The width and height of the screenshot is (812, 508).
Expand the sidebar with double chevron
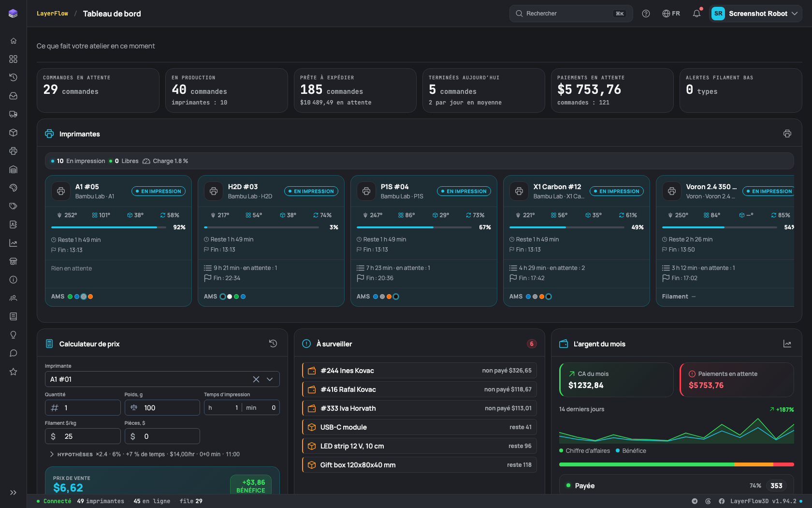14,493
